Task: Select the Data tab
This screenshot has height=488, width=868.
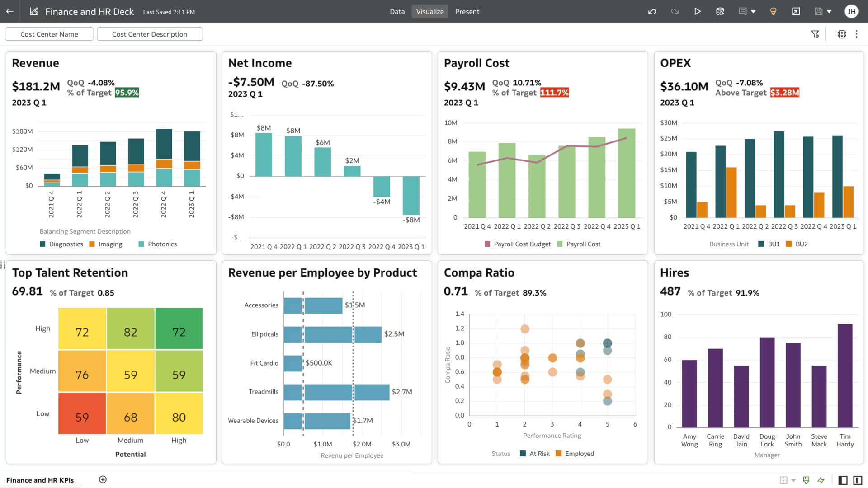Action: pos(396,11)
